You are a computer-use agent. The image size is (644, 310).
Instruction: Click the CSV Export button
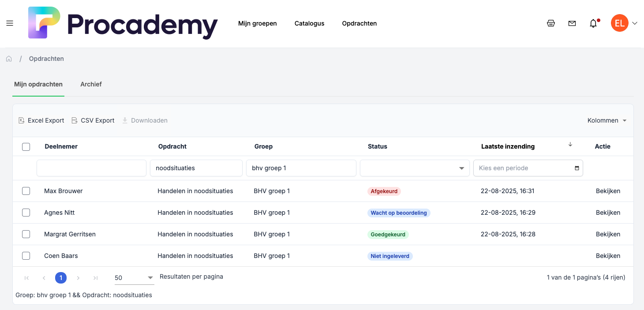pyautogui.click(x=93, y=120)
